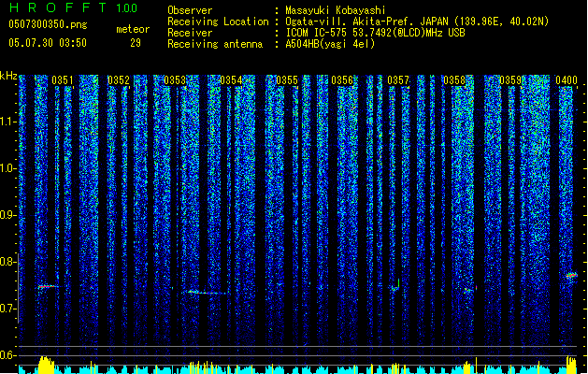The height and width of the screenshot is (374, 588).
Task: Click the 0355 time marker
Action: pos(287,80)
